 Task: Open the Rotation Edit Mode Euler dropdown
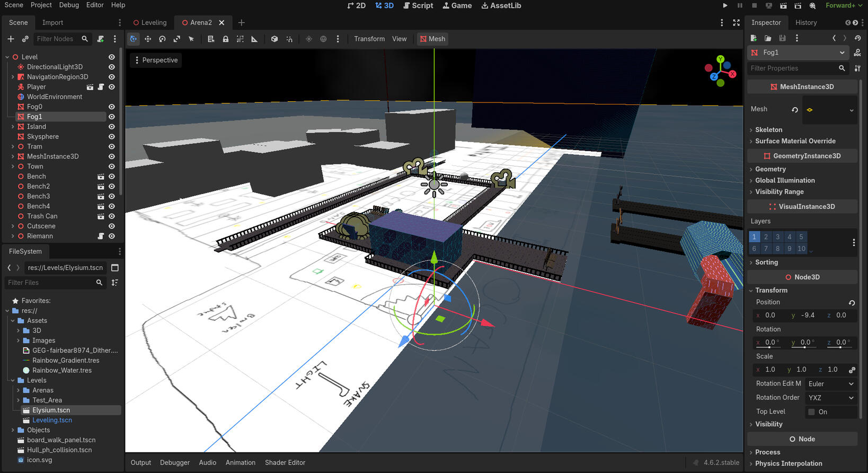click(831, 384)
